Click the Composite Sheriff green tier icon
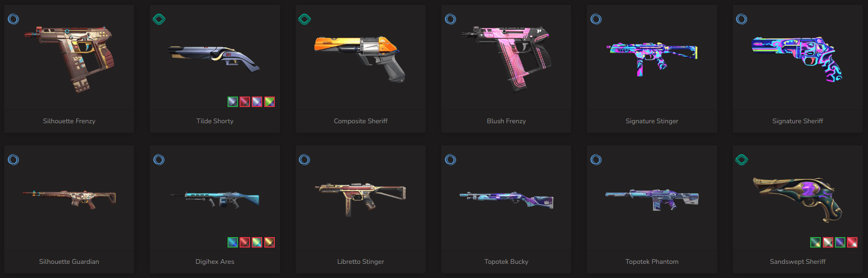868x278 pixels. 304,19
